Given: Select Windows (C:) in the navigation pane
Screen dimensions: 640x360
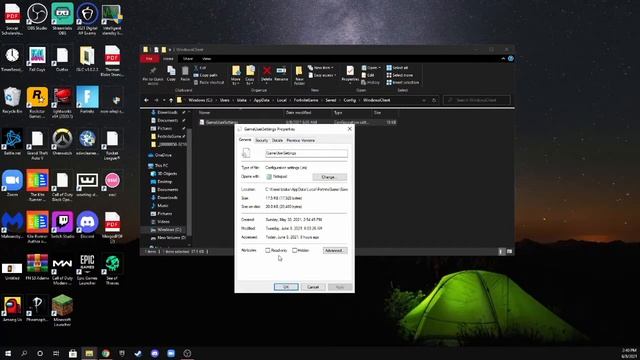Looking at the screenshot, I should click(x=166, y=230).
